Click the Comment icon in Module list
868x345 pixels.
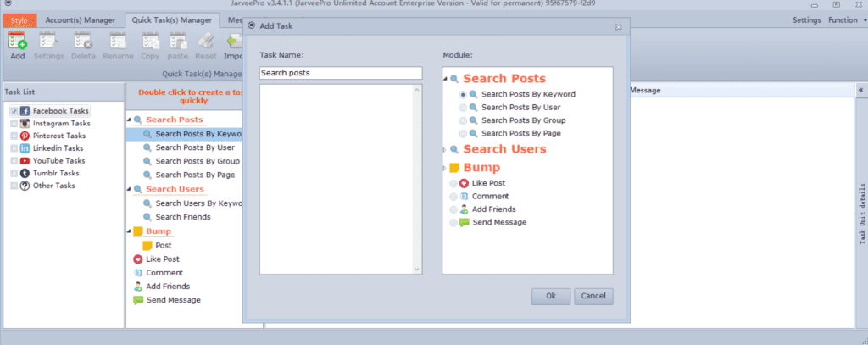point(464,196)
